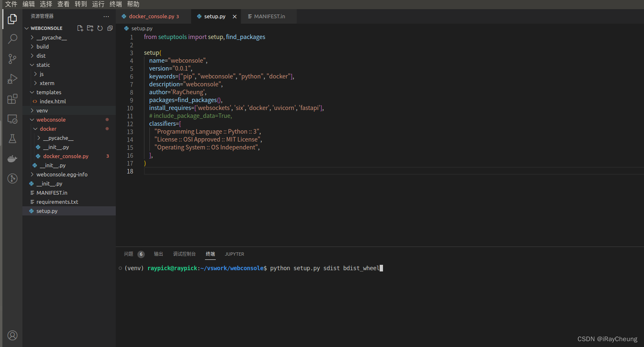Open the Accounts icon at bottom
The width and height of the screenshot is (644, 347).
pyautogui.click(x=12, y=335)
